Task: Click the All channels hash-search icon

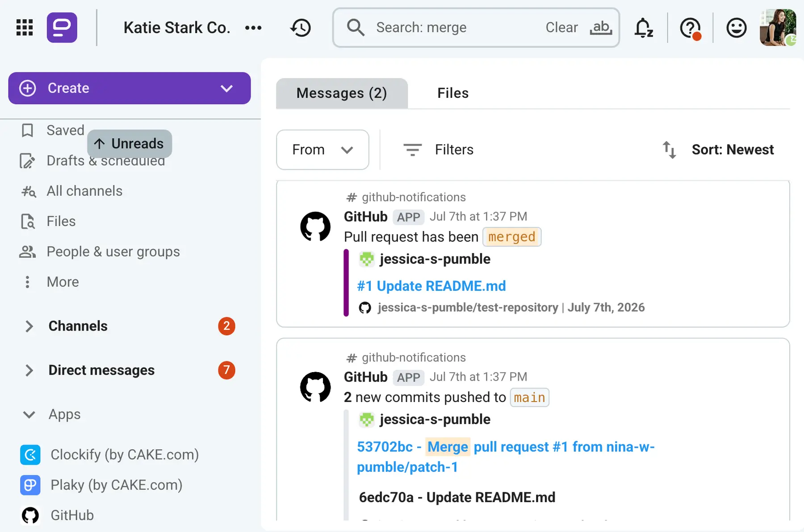Action: pos(29,191)
